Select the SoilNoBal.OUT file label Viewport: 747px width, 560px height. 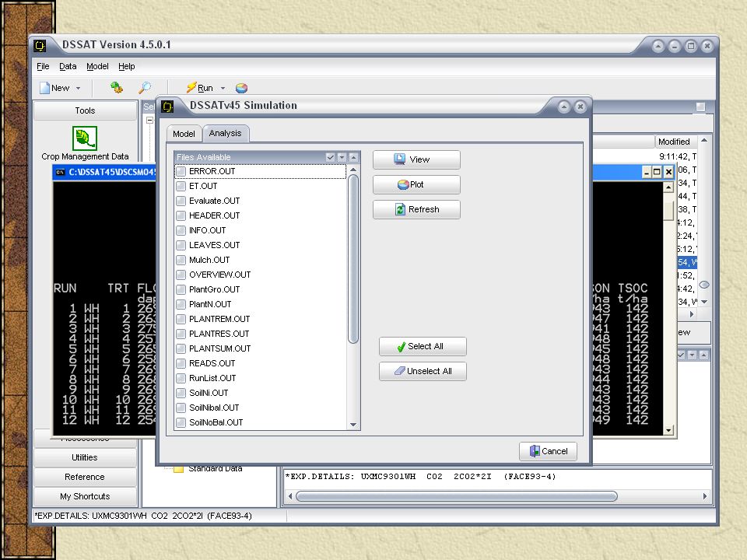click(216, 422)
